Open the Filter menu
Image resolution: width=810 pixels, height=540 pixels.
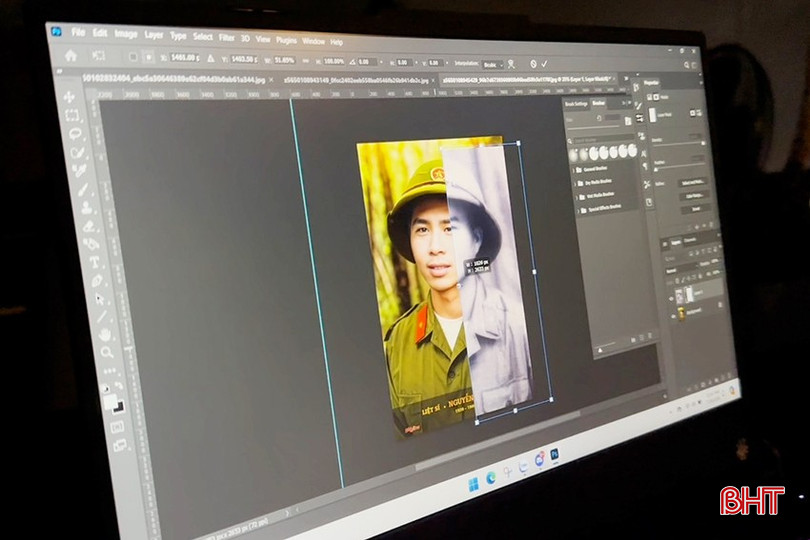[x=227, y=38]
